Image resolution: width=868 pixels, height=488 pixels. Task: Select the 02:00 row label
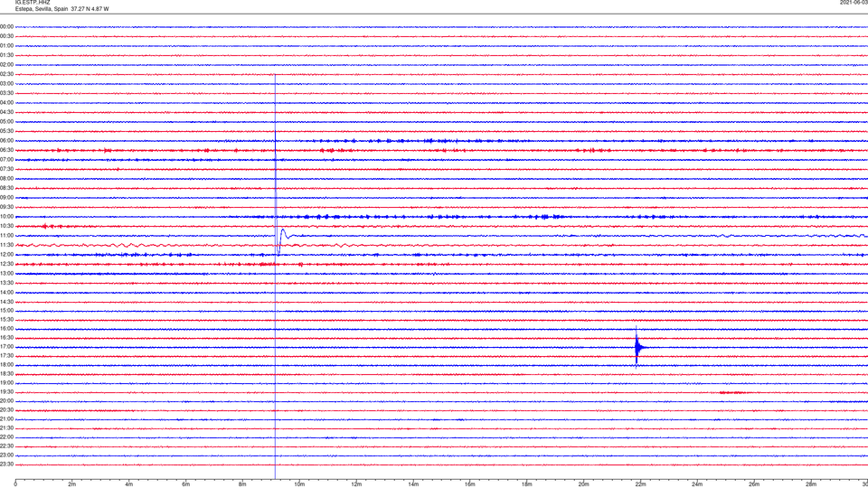tap(6, 65)
